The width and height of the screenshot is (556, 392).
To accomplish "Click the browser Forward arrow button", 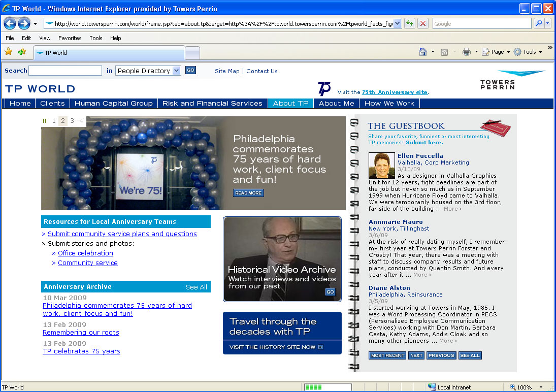I will [24, 24].
